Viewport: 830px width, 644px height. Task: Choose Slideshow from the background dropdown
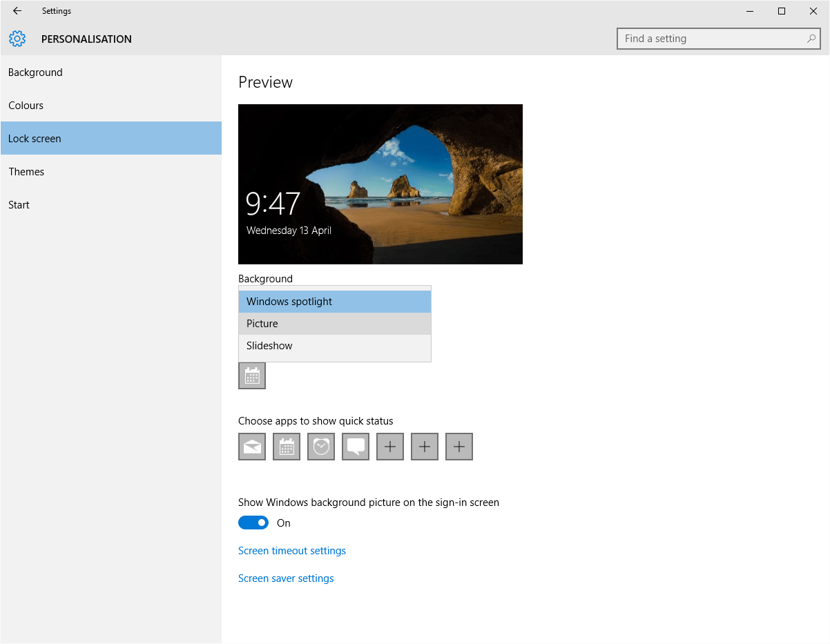point(335,346)
